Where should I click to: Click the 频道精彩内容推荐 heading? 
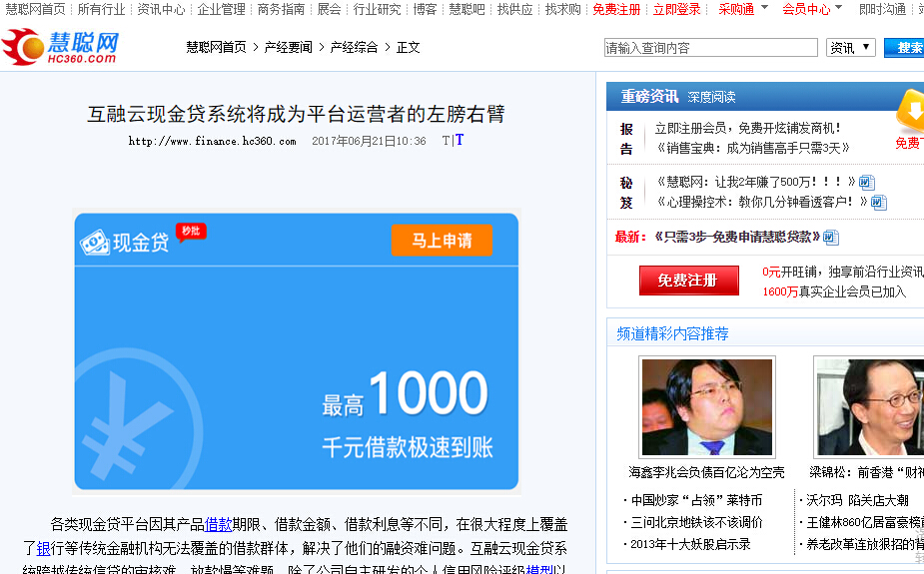click(x=672, y=333)
